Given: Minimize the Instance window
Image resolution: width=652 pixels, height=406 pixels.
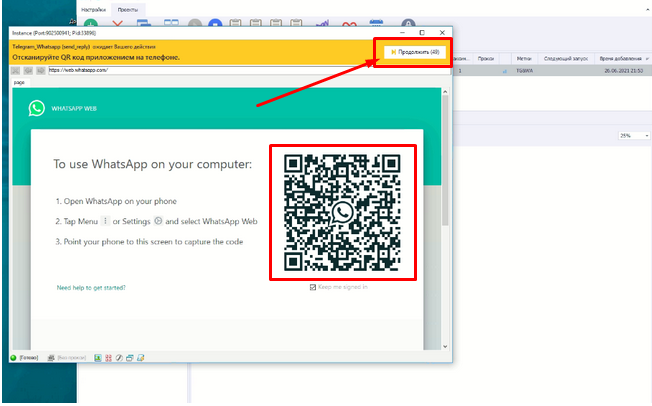Looking at the screenshot, I should [402, 32].
